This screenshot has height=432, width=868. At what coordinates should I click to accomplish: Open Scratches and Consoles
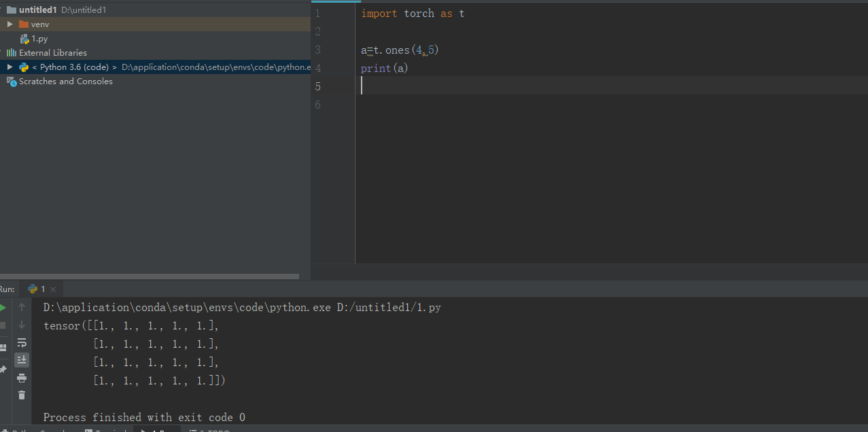65,81
